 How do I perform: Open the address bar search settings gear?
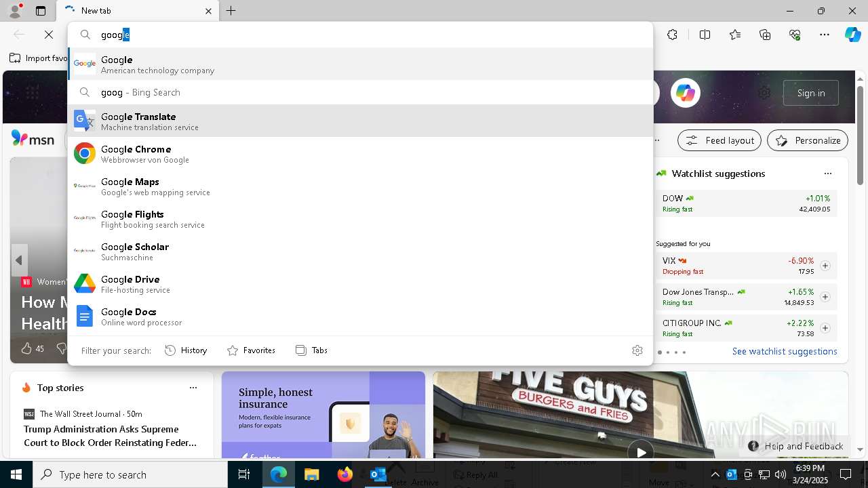tap(637, 350)
